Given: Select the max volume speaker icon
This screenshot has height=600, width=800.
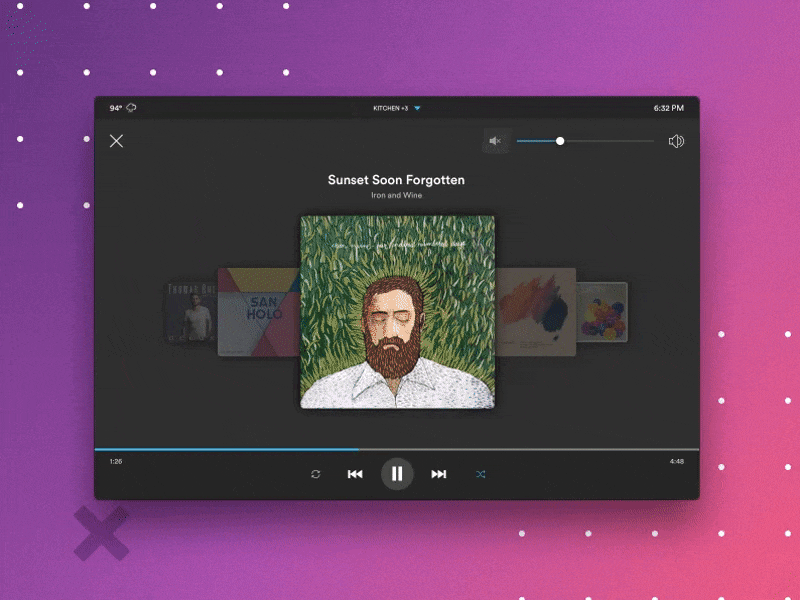Looking at the screenshot, I should (677, 141).
